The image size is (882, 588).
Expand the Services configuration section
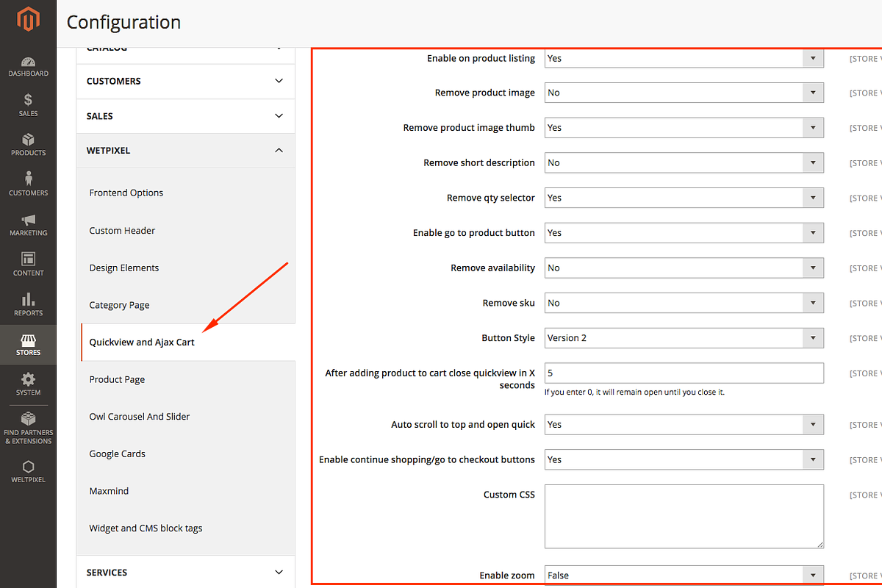point(186,573)
